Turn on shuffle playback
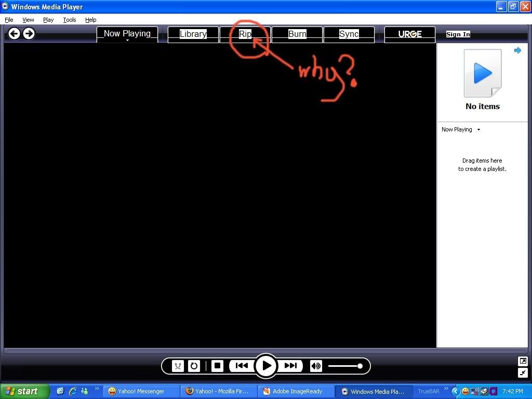The width and height of the screenshot is (532, 399). pyautogui.click(x=178, y=366)
